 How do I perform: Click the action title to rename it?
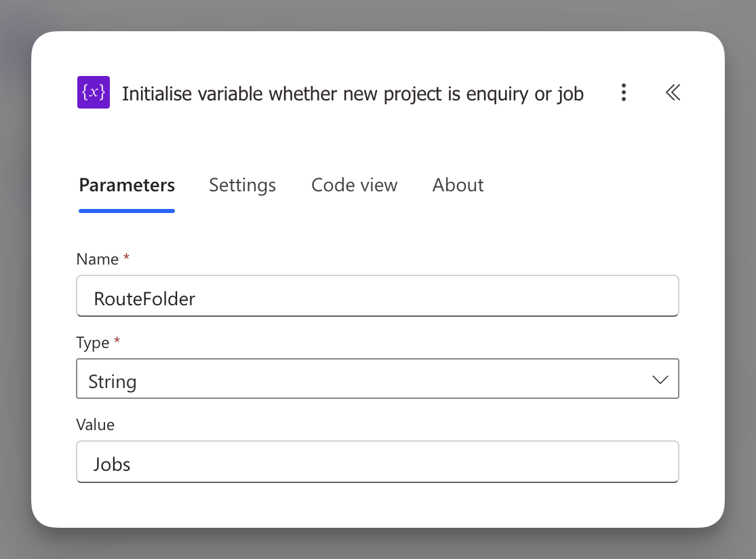coord(353,94)
